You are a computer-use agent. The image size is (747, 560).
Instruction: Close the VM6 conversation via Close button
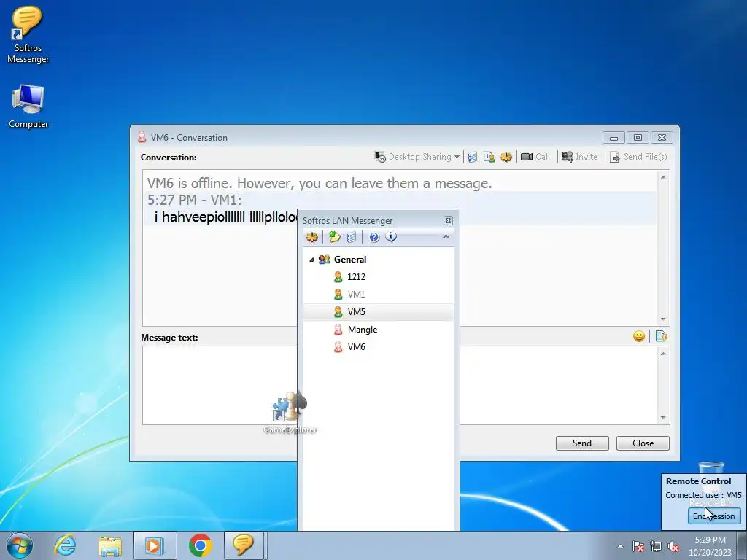click(x=643, y=443)
